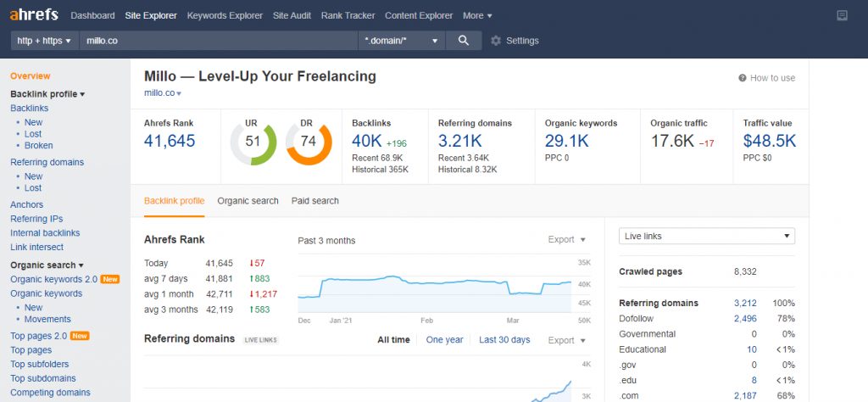This screenshot has width=868, height=402.
Task: Open Top subdomains in the sidebar
Action: pos(43,378)
